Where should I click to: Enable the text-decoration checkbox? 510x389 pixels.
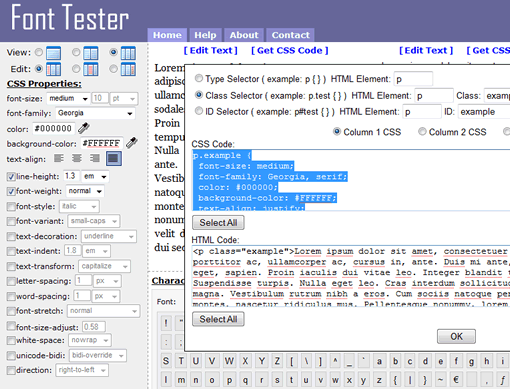tap(11, 236)
